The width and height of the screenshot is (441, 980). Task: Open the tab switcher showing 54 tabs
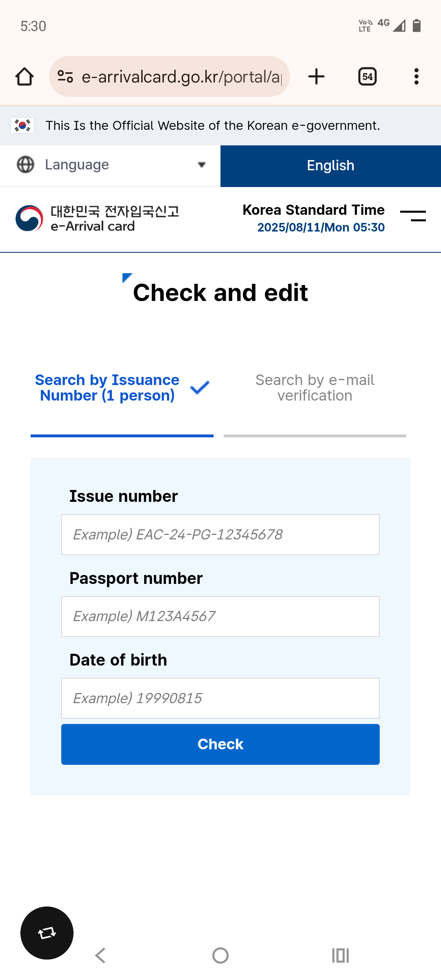click(367, 76)
